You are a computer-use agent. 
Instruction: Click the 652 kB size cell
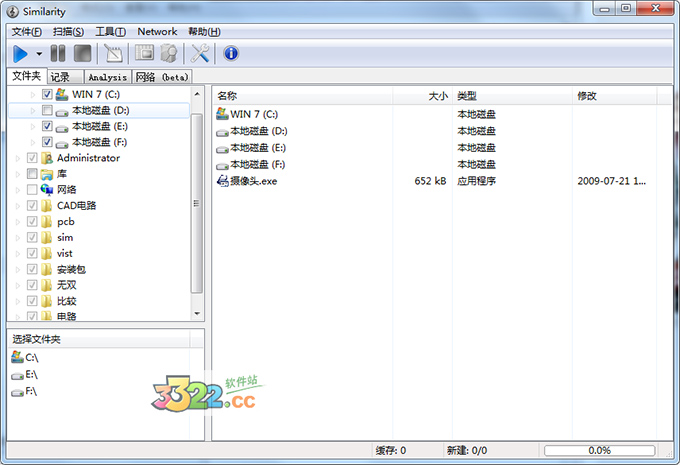(x=430, y=181)
